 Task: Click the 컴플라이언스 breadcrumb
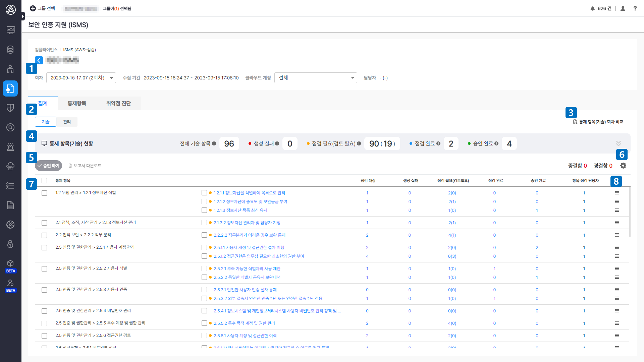(46, 50)
